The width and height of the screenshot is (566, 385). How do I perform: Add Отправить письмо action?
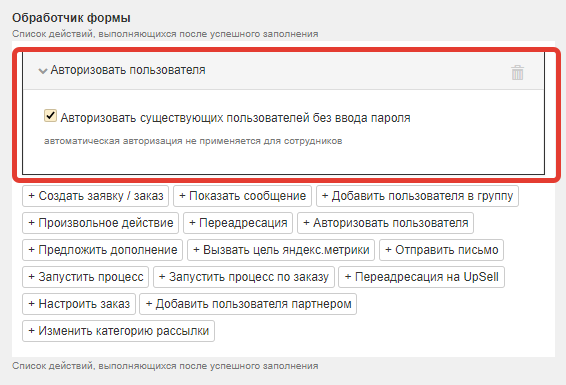coord(441,250)
